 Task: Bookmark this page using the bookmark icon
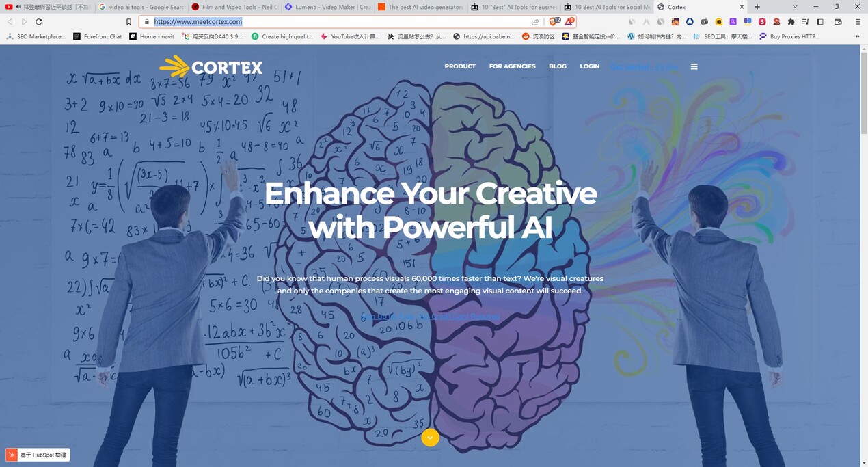pos(128,22)
